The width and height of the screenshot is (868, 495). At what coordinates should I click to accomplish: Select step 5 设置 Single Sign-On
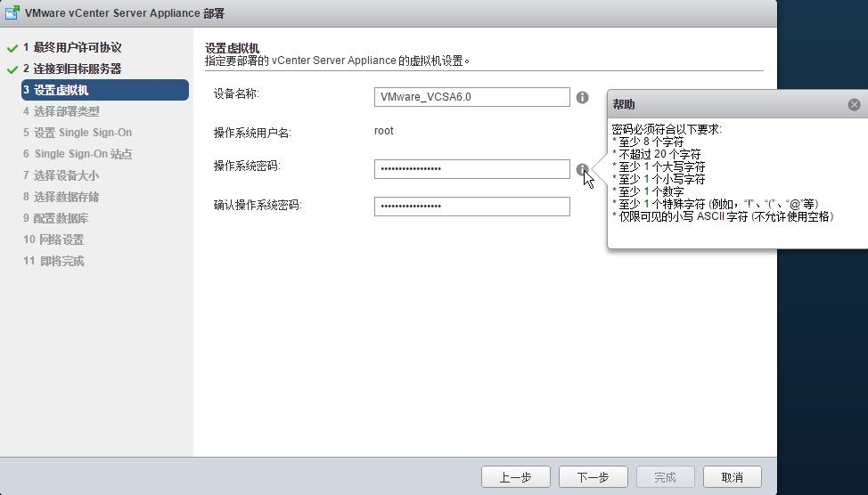(78, 133)
